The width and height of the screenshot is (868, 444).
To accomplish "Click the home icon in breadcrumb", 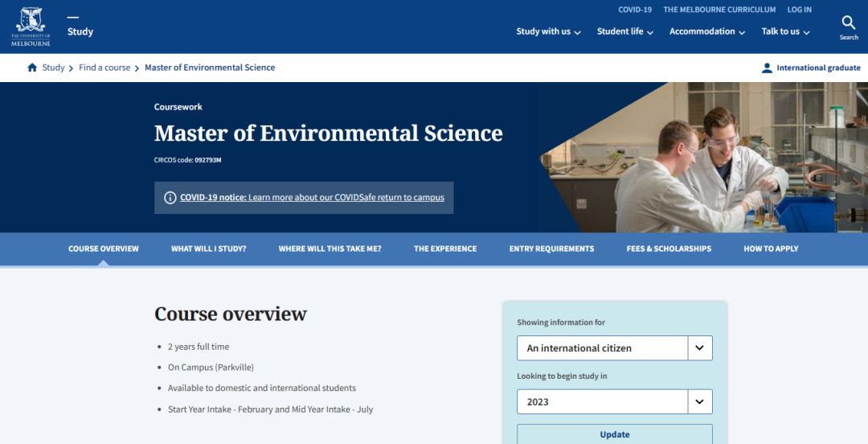I will tap(32, 68).
